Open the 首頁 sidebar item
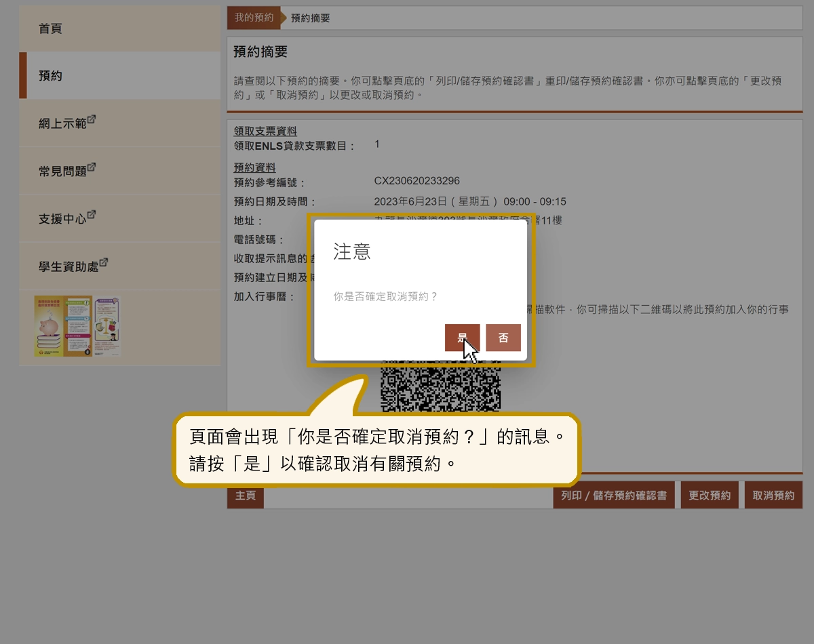The height and width of the screenshot is (644, 814). point(50,28)
